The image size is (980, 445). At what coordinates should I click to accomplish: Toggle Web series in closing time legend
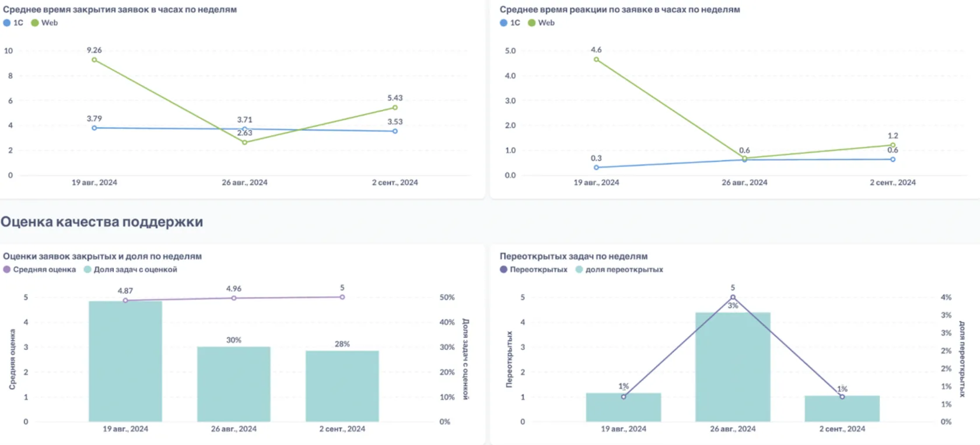point(44,23)
